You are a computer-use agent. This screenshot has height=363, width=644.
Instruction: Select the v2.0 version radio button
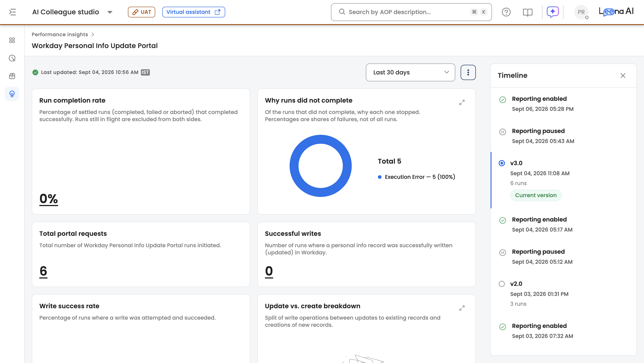[502, 284]
